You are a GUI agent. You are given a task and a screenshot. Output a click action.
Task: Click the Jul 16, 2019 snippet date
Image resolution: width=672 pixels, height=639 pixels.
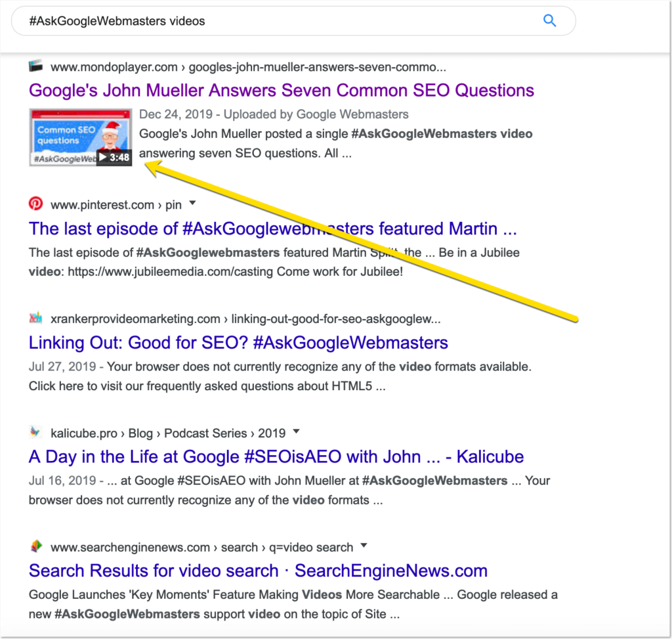click(62, 481)
